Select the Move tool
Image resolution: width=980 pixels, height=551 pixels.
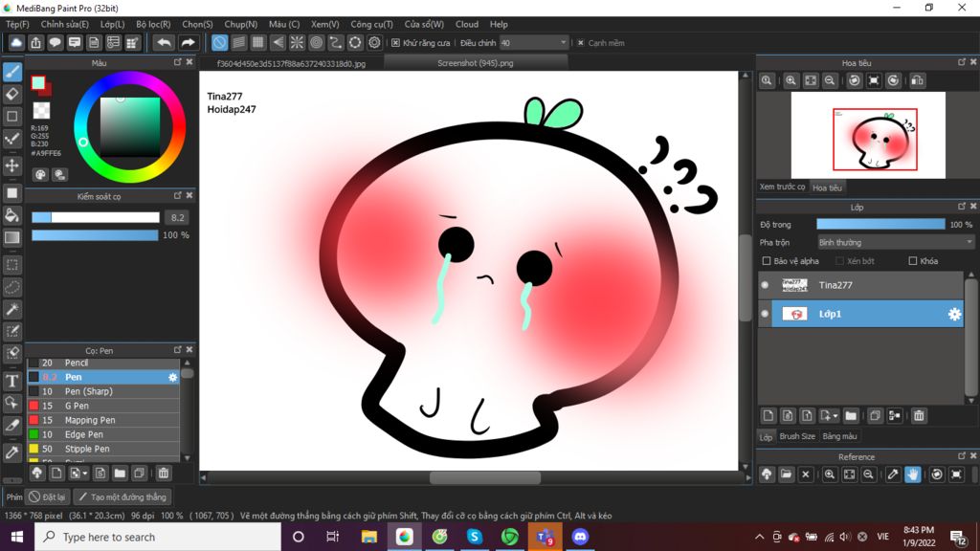(12, 165)
